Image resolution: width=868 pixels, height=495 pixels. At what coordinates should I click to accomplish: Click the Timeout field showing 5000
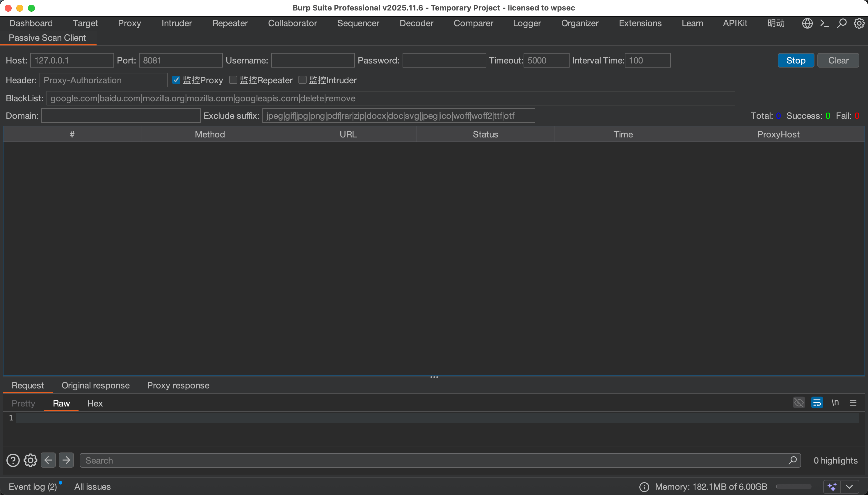tap(546, 60)
